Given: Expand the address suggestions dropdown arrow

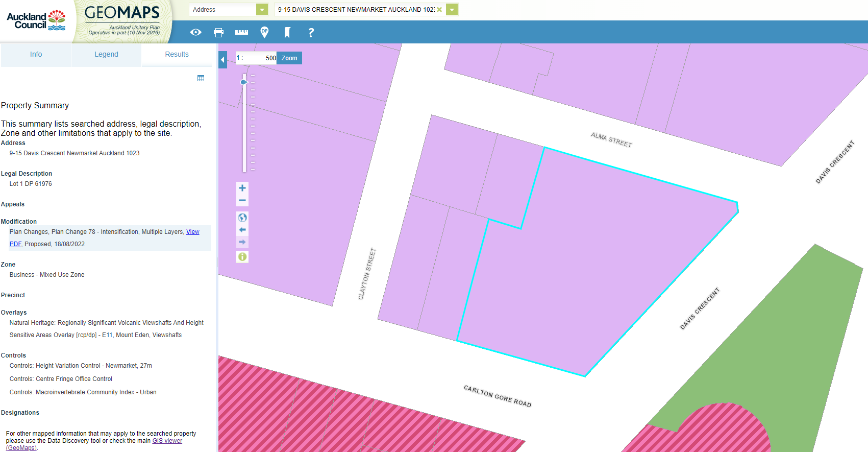Looking at the screenshot, I should click(452, 10).
